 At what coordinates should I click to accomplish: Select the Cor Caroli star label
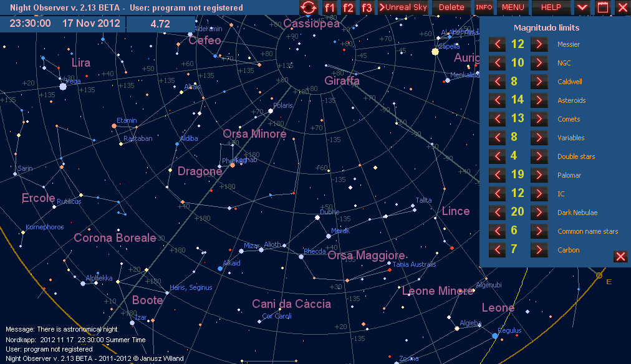tap(277, 316)
